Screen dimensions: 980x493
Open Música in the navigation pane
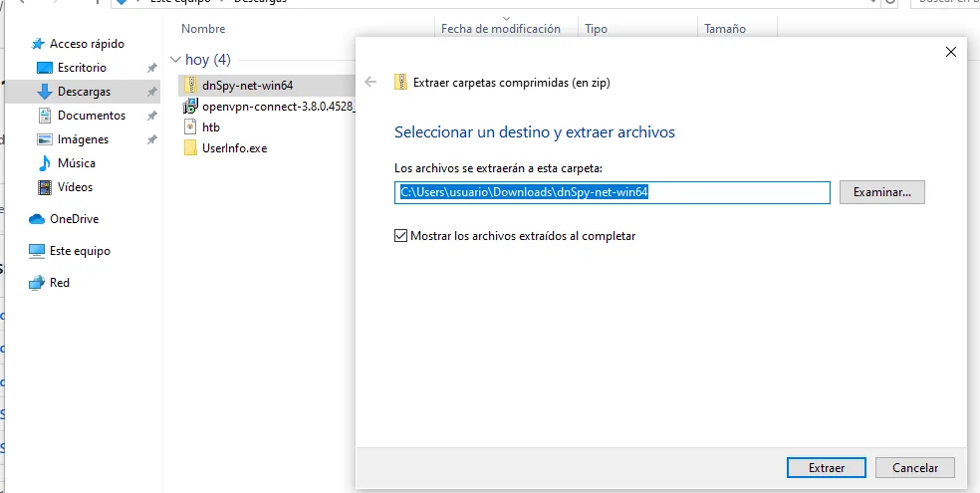[77, 163]
